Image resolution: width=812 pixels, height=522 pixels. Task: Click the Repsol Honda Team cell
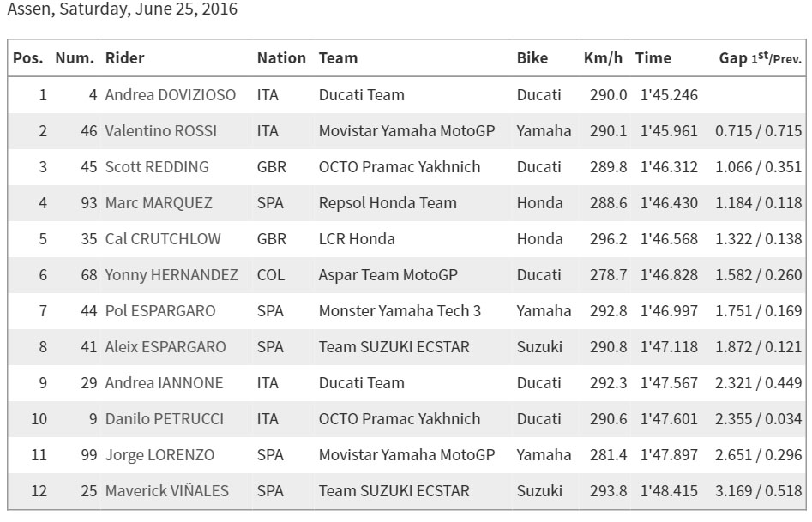coord(388,203)
